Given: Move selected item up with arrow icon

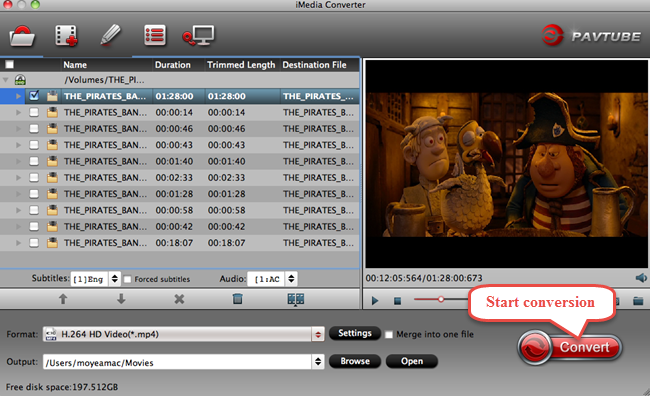Looking at the screenshot, I should (x=63, y=299).
